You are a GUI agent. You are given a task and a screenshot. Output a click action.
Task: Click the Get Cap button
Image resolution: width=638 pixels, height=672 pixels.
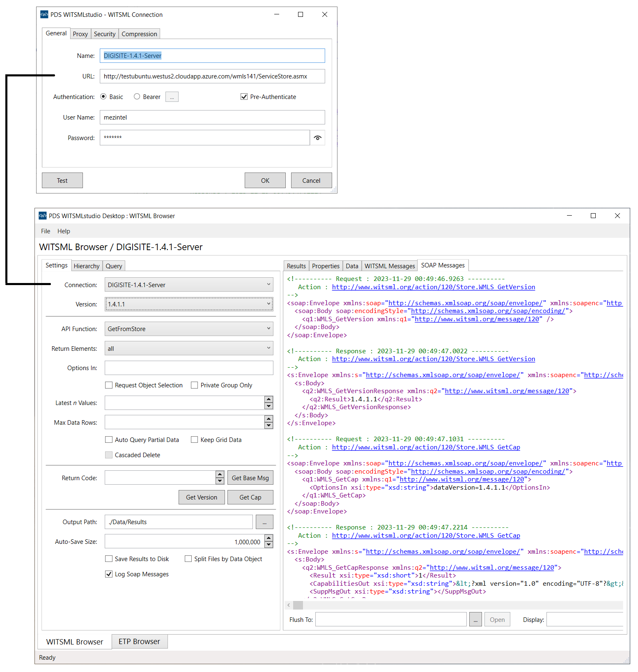[x=250, y=497]
